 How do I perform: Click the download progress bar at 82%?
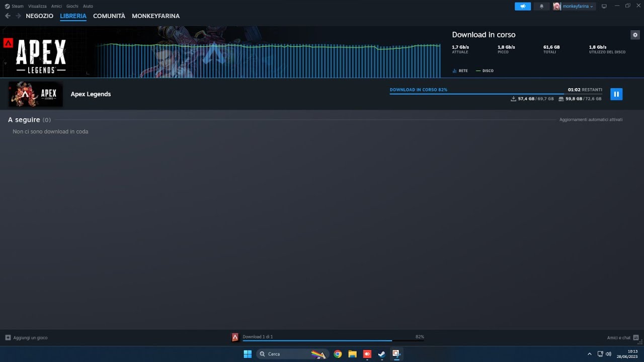[x=496, y=94]
